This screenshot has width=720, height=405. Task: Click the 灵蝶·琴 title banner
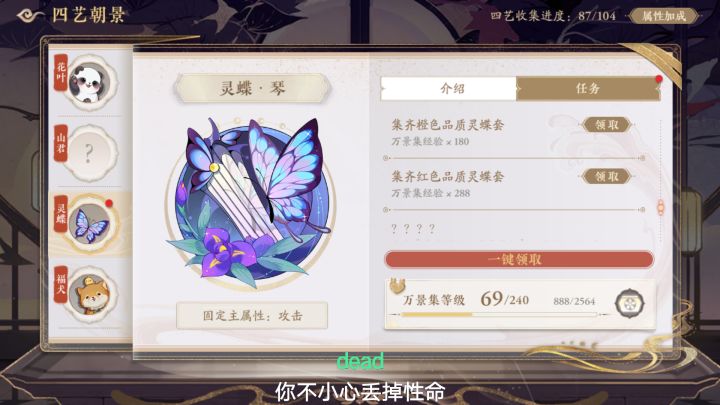252,88
